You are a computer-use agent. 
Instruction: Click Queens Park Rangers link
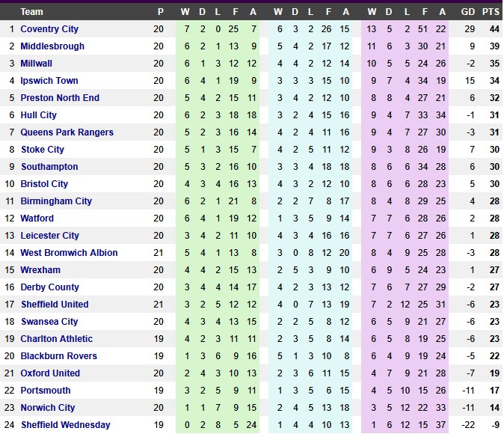pyautogui.click(x=67, y=132)
